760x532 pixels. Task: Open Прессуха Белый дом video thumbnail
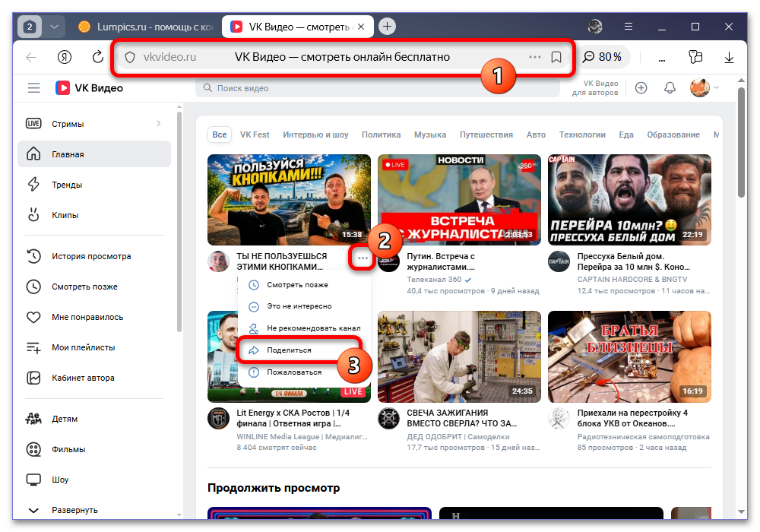629,200
